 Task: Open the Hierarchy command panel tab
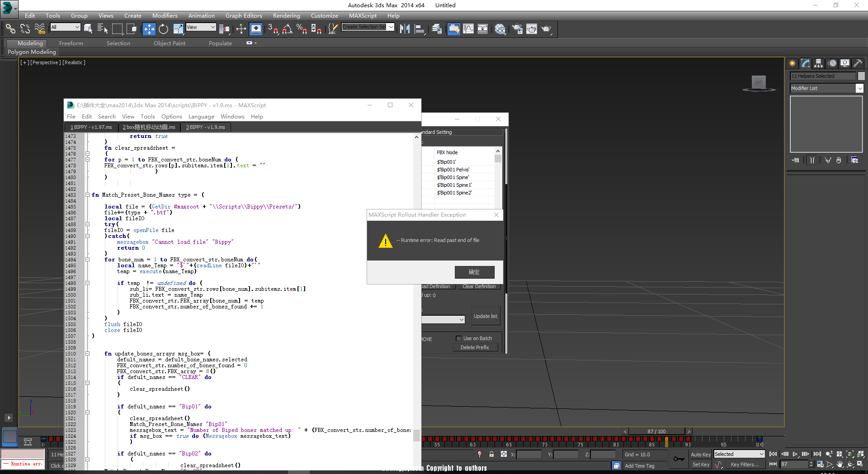point(818,63)
